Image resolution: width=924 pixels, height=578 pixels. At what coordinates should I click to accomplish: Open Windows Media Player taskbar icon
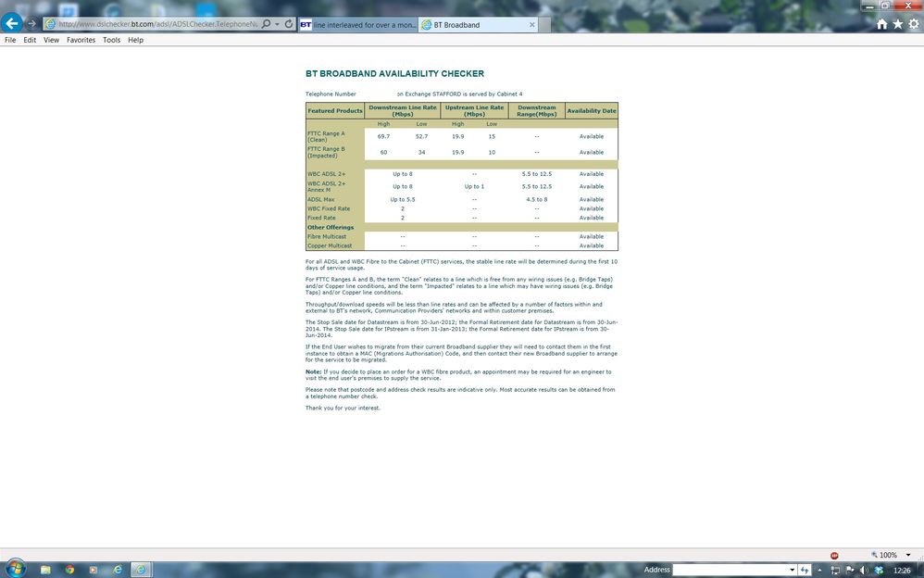(x=94, y=570)
